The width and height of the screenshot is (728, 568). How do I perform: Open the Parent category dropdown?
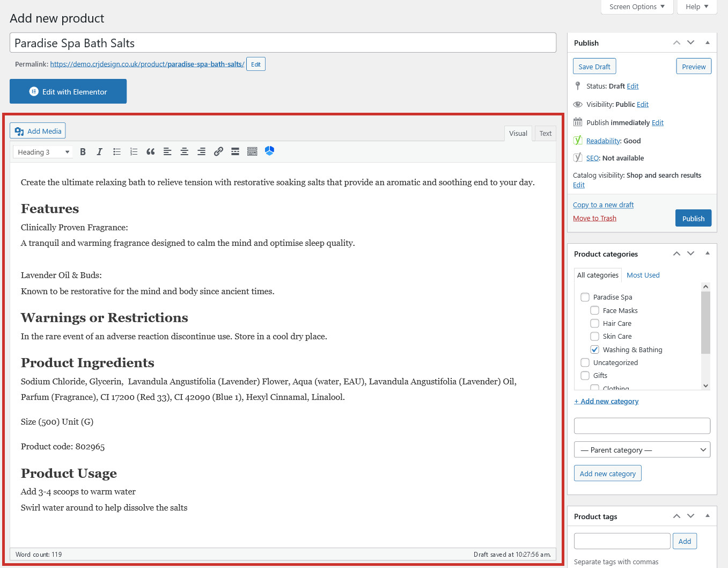point(642,450)
